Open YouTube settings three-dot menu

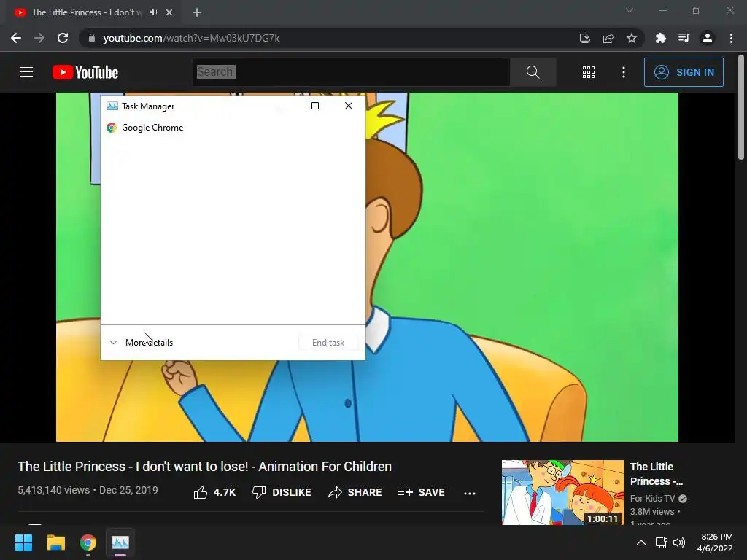tap(624, 72)
